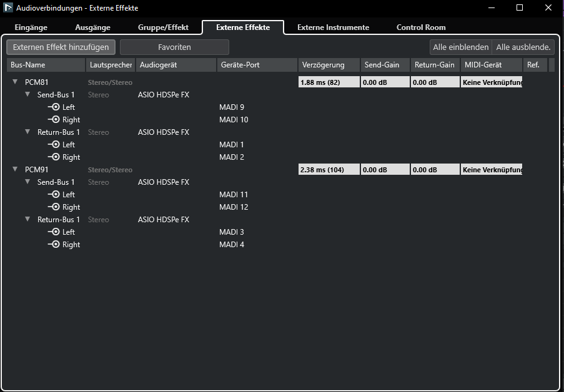
Task: Click PCM91 Return-Bus ASIO HDSPe FX device
Action: click(164, 219)
